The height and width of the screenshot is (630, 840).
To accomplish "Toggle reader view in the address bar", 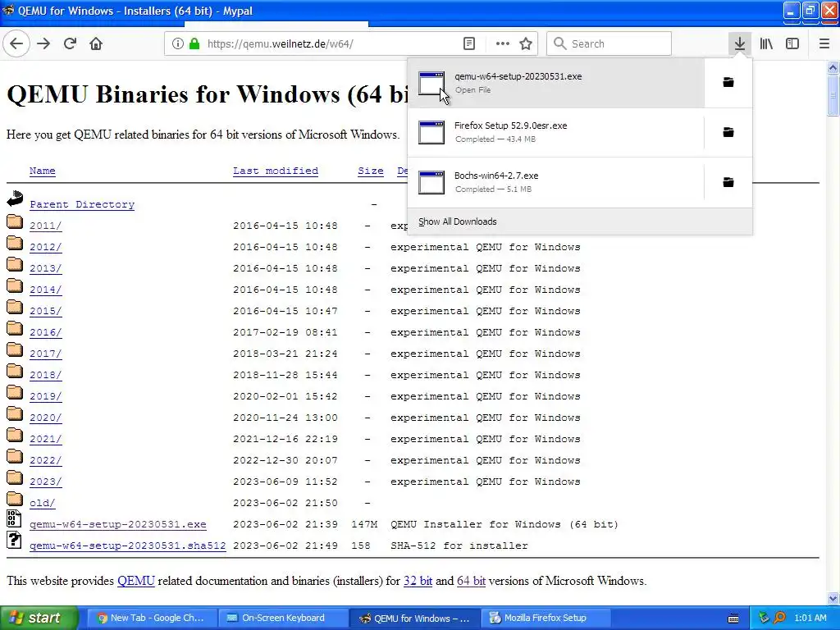I will [468, 44].
